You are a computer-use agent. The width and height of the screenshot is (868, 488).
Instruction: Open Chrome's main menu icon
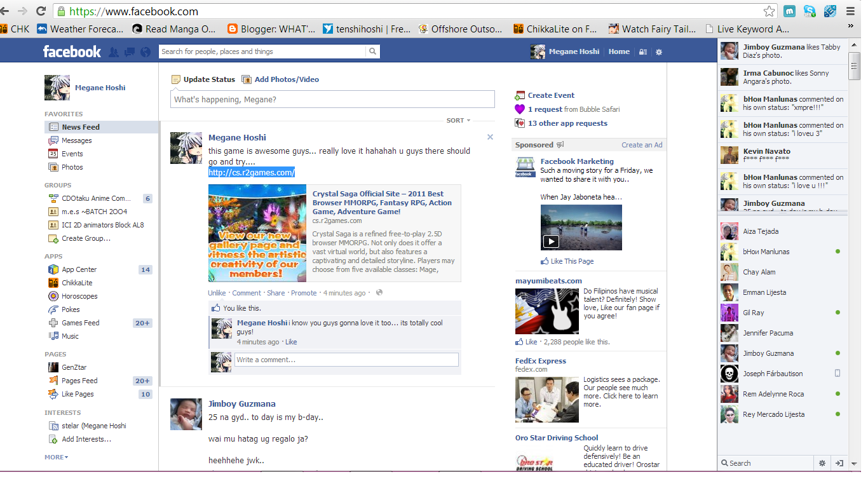pos(850,11)
